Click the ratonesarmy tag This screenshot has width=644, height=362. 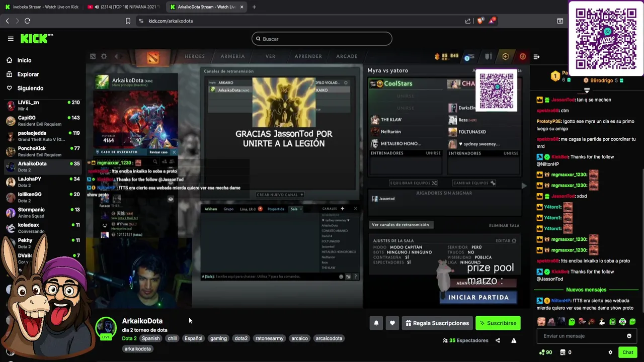270,338
